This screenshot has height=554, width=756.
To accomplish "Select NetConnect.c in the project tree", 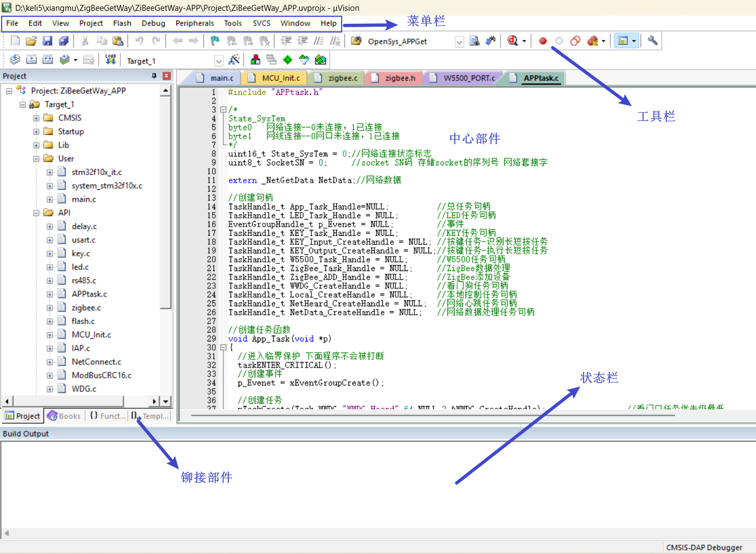I will (96, 362).
